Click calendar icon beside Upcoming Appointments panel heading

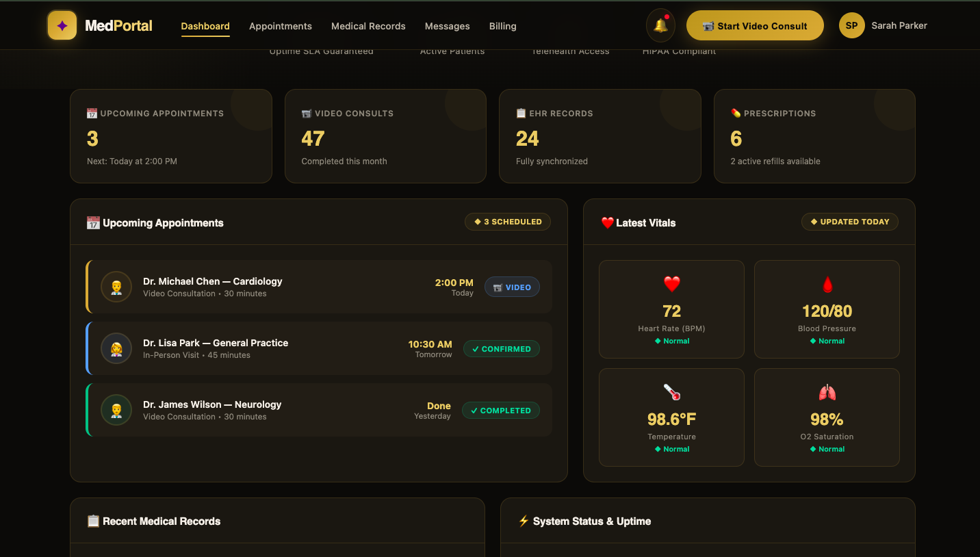point(93,222)
